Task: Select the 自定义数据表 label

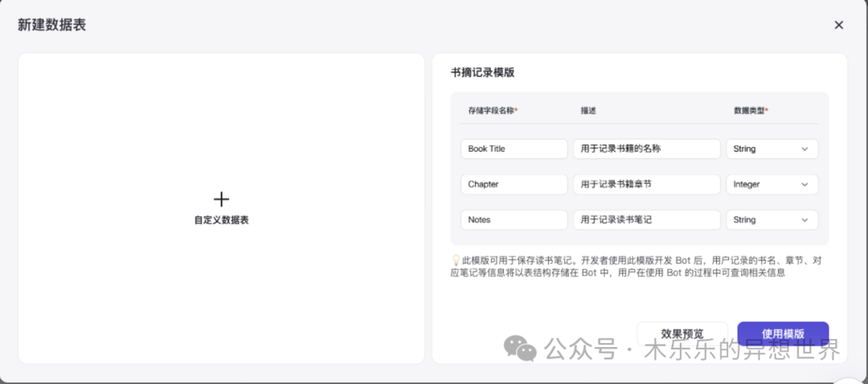Action: tap(222, 219)
